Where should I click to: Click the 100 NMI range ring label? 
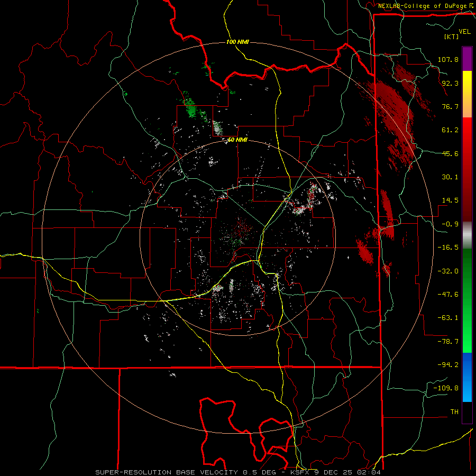coord(237,42)
